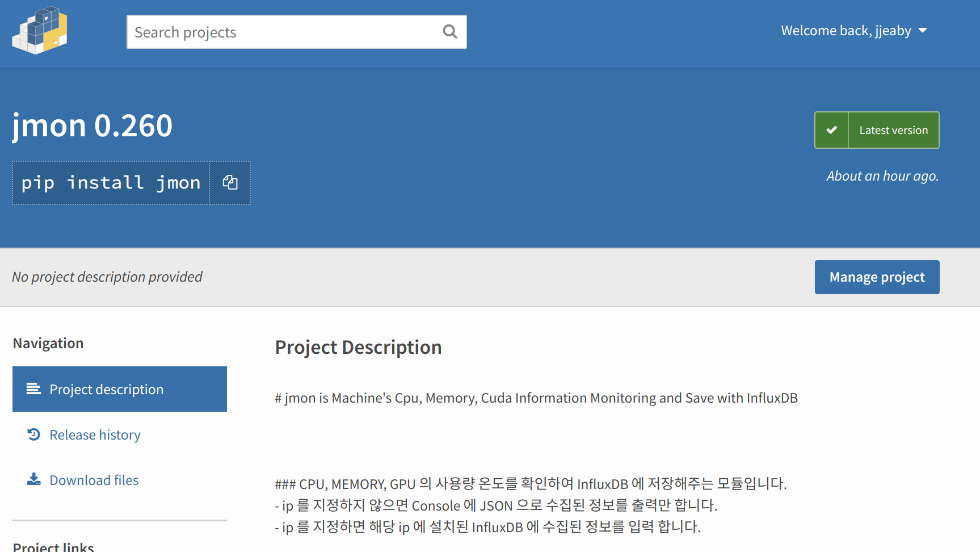The height and width of the screenshot is (552, 980).
Task: Click the Download files arrow icon
Action: click(x=33, y=479)
